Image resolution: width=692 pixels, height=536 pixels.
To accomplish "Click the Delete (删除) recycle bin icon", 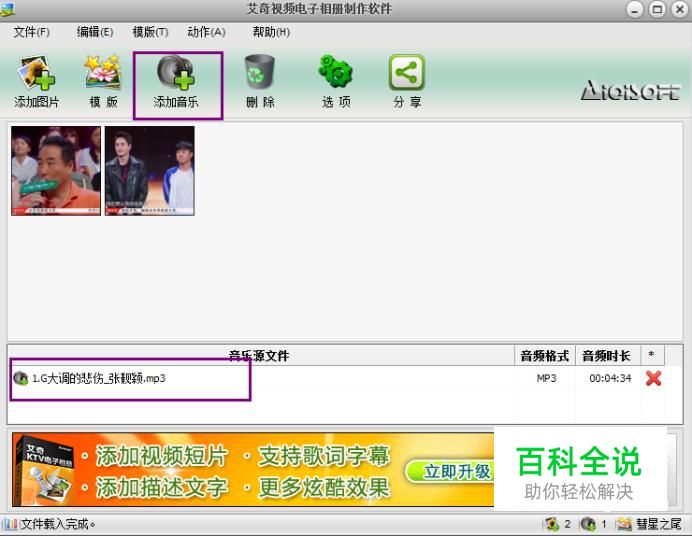I will pyautogui.click(x=260, y=72).
